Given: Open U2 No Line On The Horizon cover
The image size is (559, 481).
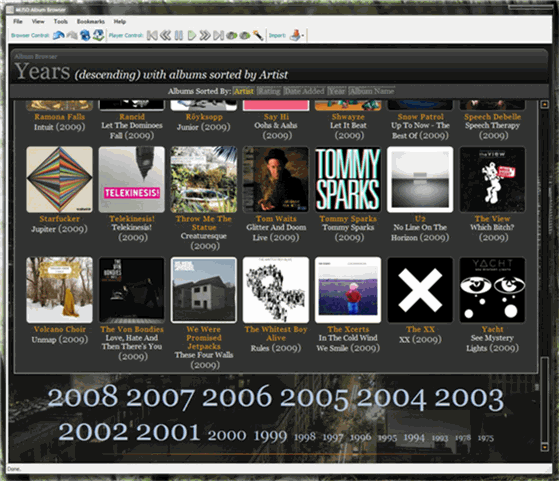Looking at the screenshot, I should pyautogui.click(x=420, y=179).
